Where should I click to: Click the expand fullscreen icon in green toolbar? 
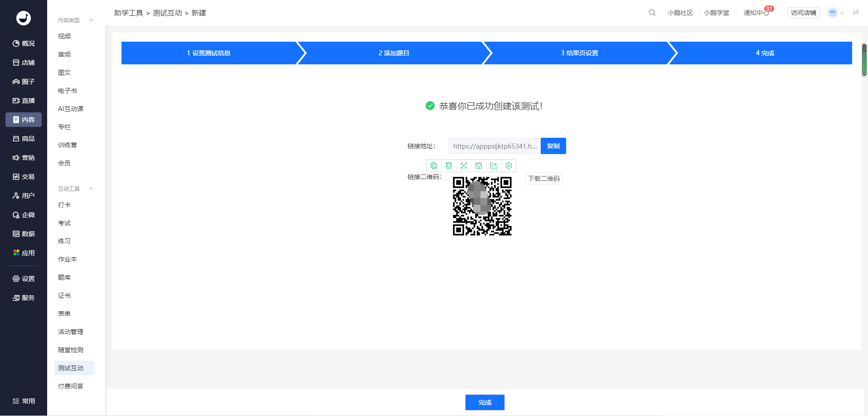[x=464, y=166]
